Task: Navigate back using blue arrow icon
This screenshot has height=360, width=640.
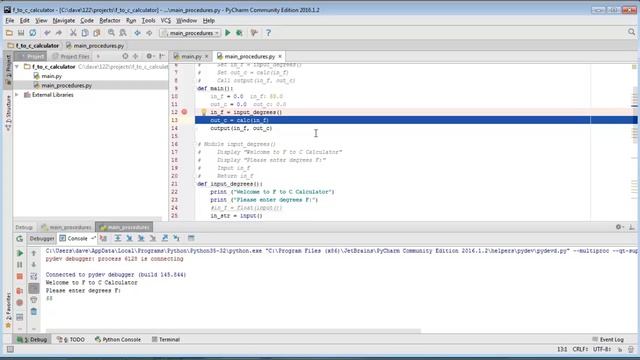Action: pyautogui.click(x=137, y=33)
